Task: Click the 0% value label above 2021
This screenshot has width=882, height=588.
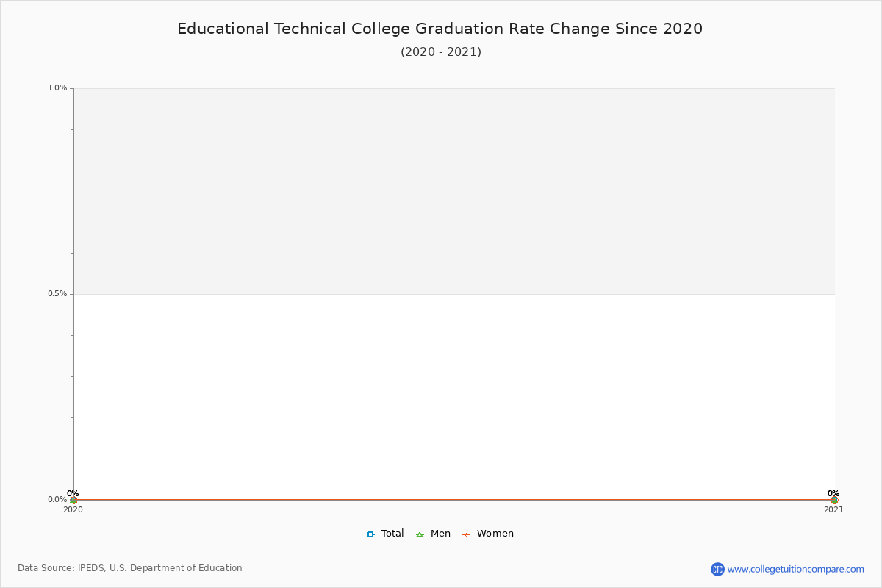Action: (x=833, y=494)
